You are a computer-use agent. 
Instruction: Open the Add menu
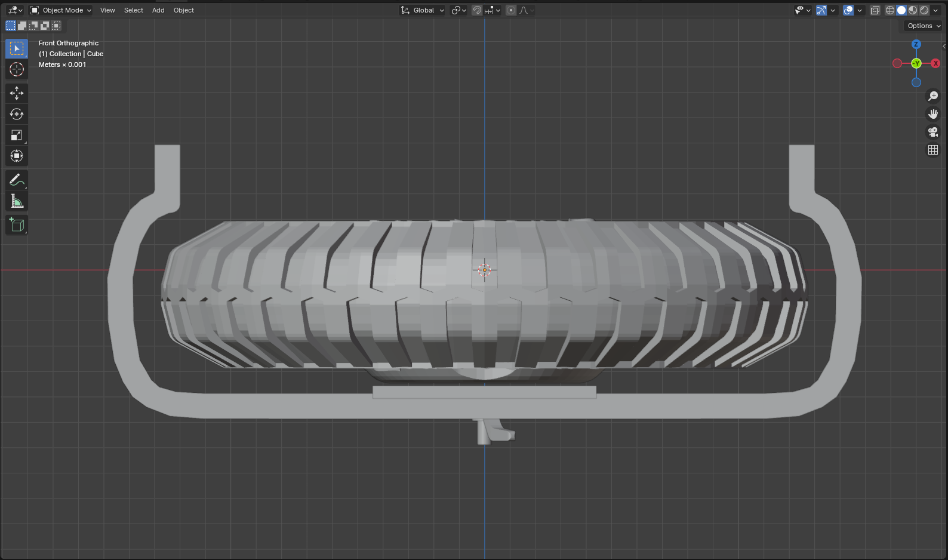158,10
